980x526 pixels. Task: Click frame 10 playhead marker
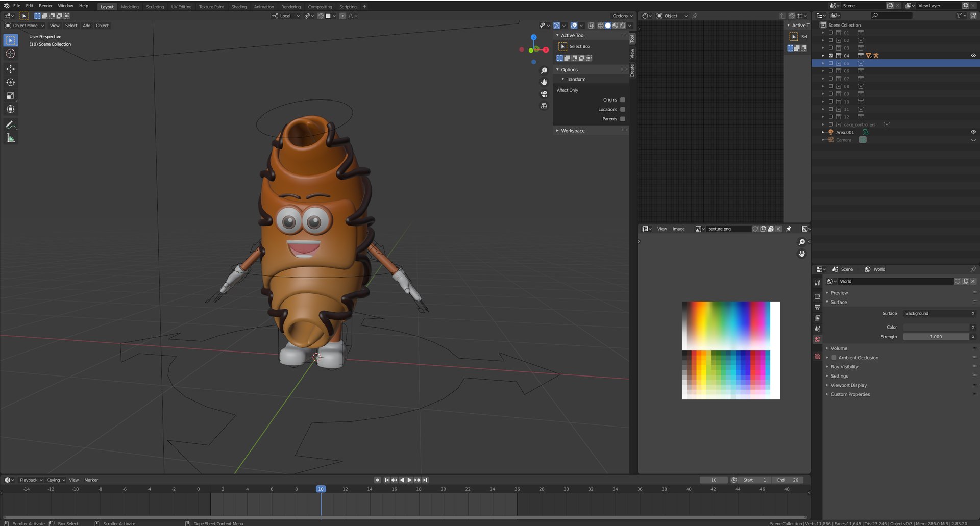321,489
